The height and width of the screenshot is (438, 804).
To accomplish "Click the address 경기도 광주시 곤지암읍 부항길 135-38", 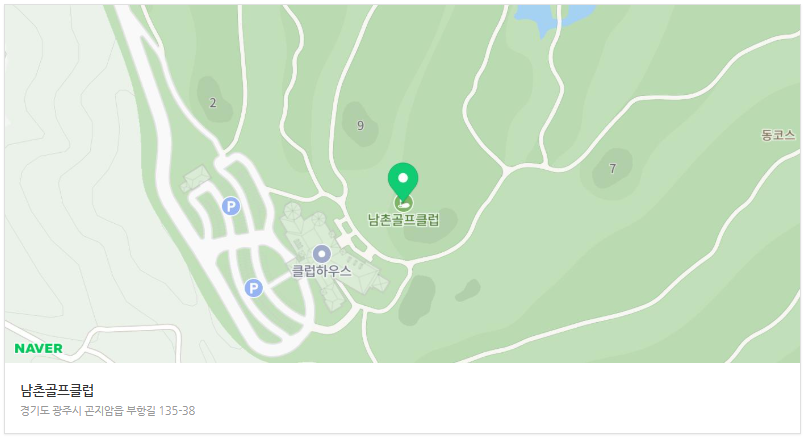I will (x=108, y=411).
